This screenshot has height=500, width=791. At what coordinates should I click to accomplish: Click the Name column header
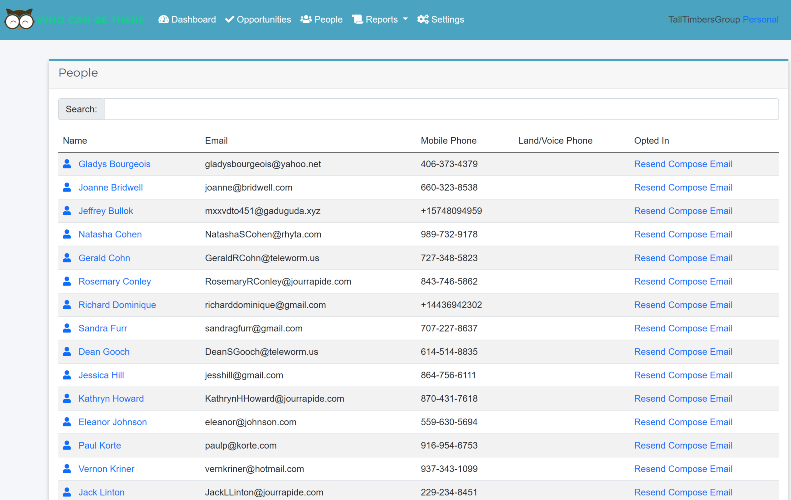75,141
